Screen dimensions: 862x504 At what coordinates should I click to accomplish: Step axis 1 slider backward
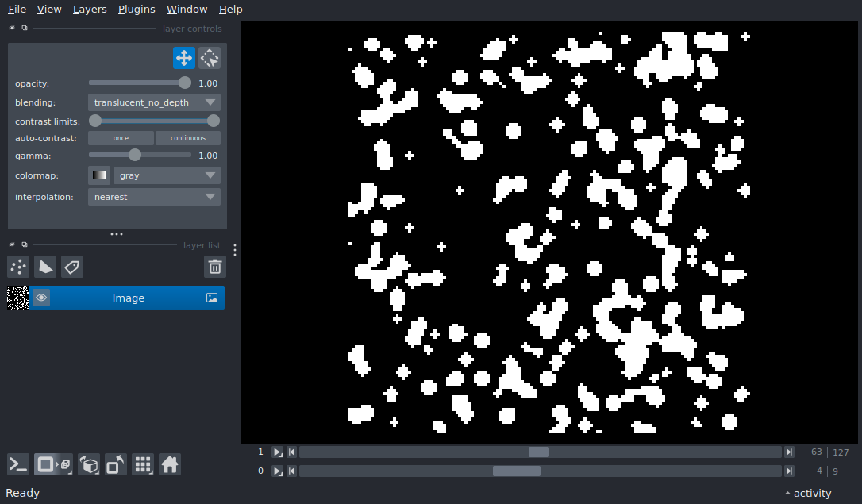coord(292,452)
